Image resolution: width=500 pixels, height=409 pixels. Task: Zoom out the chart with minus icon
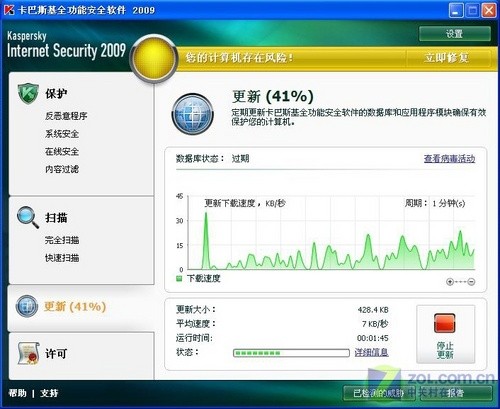tap(471, 282)
